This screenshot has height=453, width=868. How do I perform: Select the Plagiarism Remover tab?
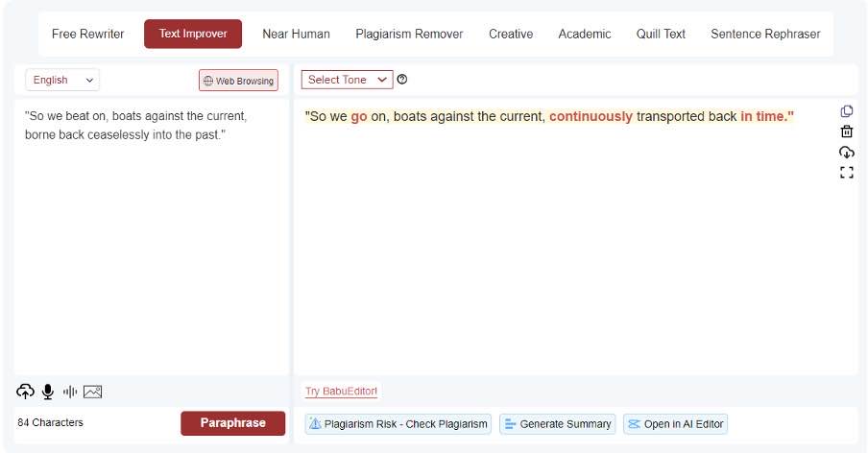(x=409, y=34)
